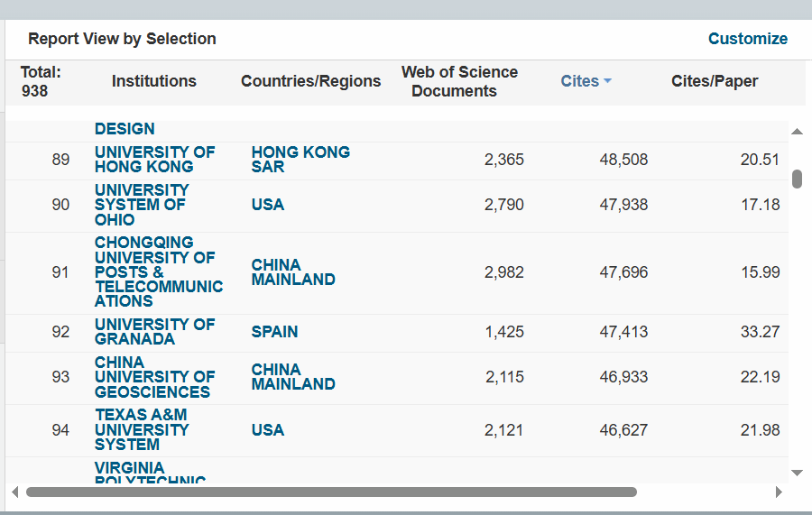Sort by Cites column header
Viewport: 812px width, 515px height.
pos(580,81)
